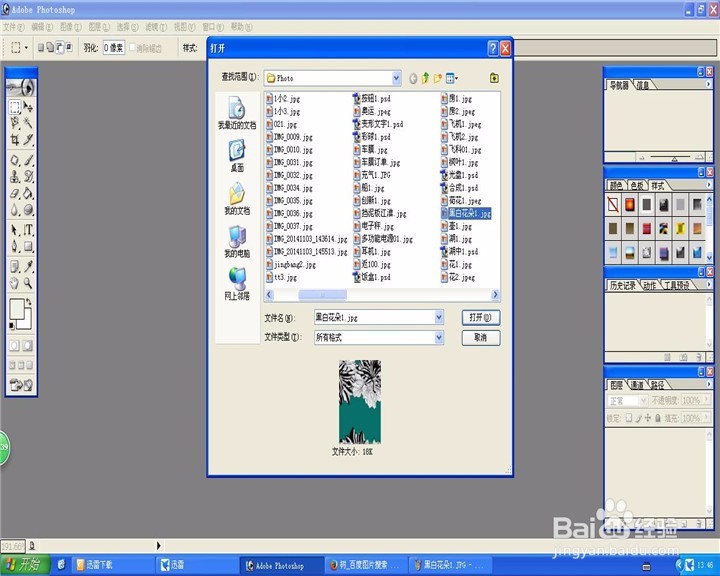This screenshot has height=576, width=720.
Task: Select the Eraser tool
Action: (x=15, y=193)
